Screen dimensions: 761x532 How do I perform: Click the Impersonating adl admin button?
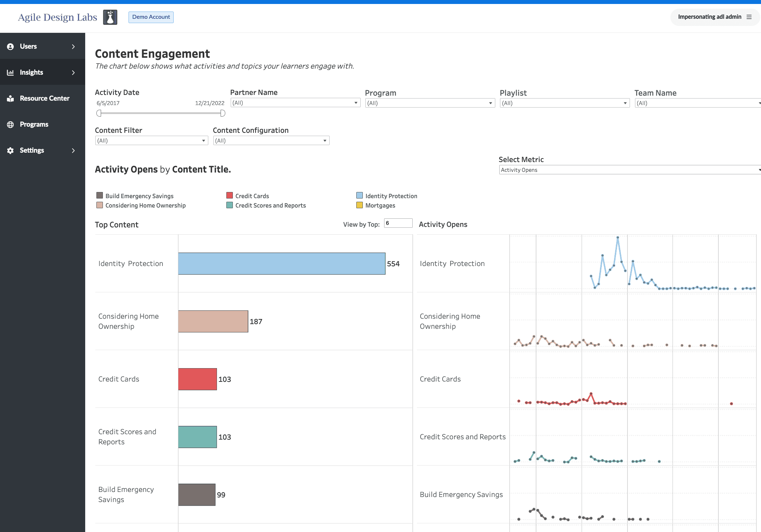tap(714, 17)
